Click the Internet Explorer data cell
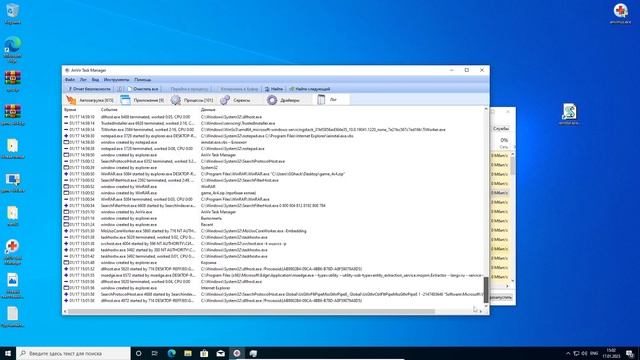Screen dimensions: 640x360 (x=215, y=288)
